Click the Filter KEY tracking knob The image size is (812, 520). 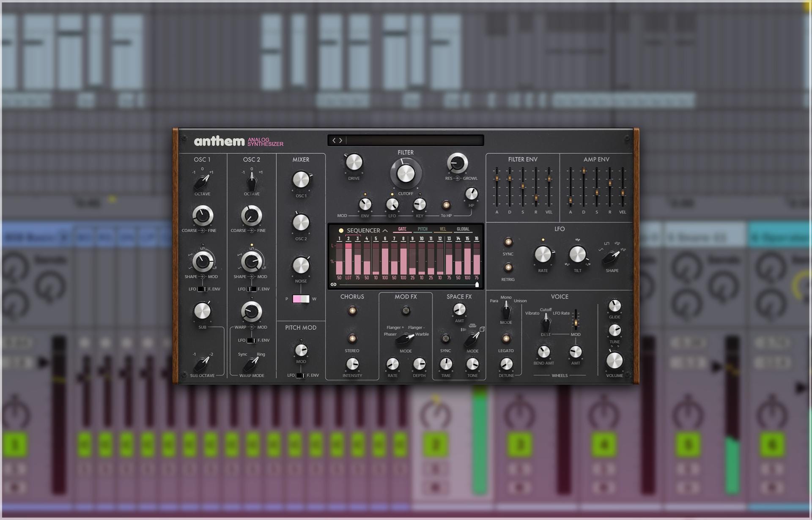coord(420,205)
